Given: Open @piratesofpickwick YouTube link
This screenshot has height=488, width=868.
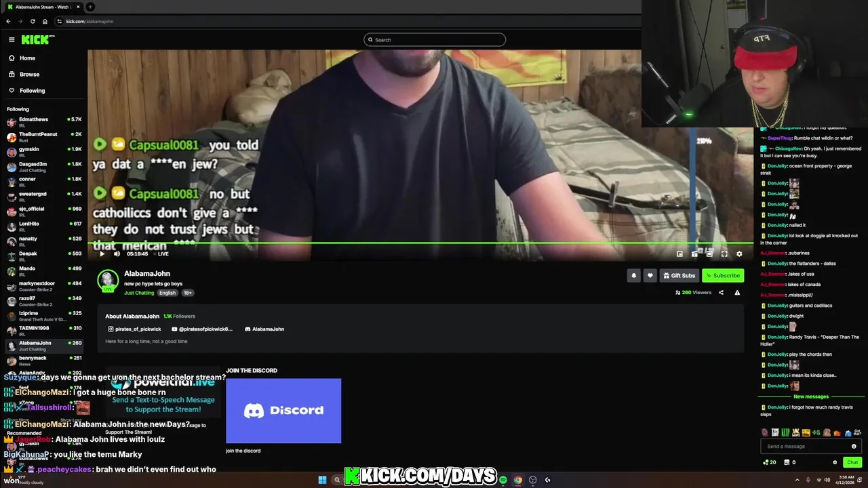Looking at the screenshot, I should (202, 329).
